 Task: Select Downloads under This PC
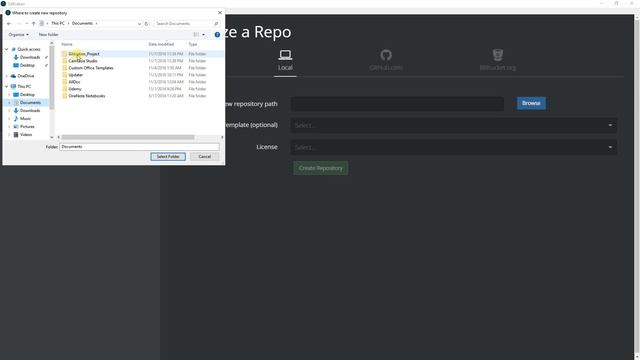(x=30, y=111)
